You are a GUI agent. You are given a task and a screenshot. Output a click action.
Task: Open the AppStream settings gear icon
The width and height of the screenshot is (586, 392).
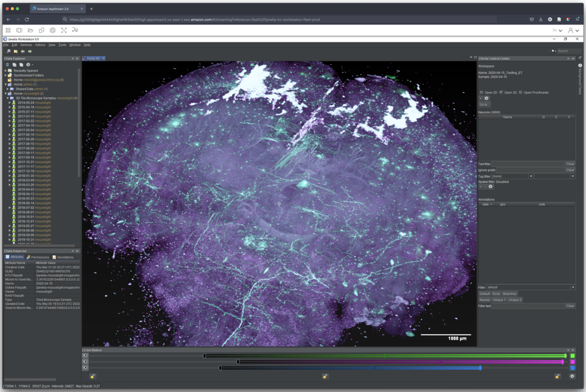pos(53,30)
